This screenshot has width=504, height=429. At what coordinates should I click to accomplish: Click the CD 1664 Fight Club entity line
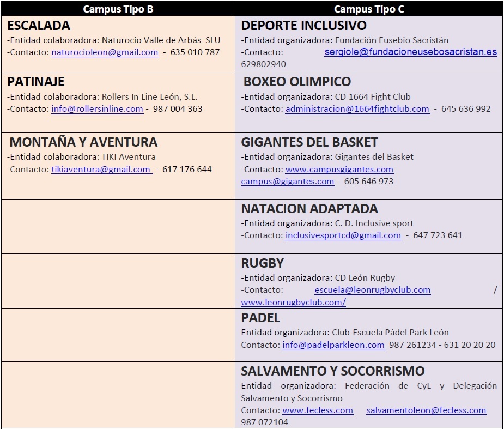click(x=326, y=97)
